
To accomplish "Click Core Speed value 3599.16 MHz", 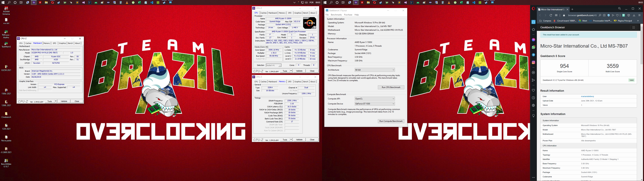I will coord(274,50).
